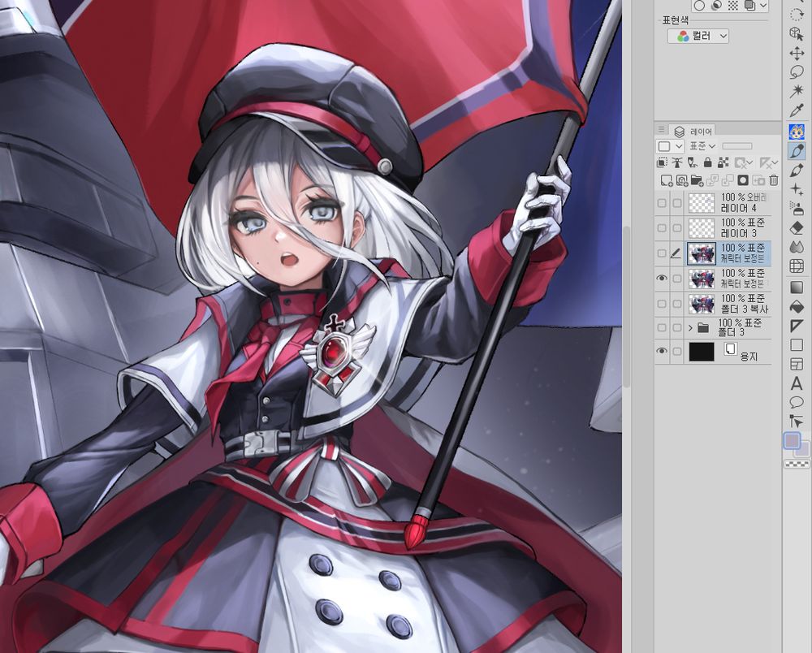The height and width of the screenshot is (653, 812).
Task: Show the 폴더 3 복사 layer visibility
Action: [x=662, y=304]
